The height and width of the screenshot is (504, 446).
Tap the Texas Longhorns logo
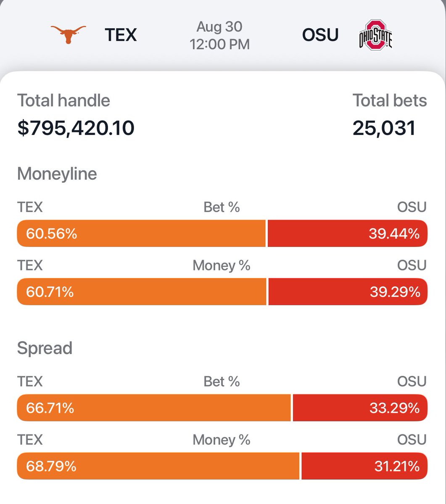[68, 34]
